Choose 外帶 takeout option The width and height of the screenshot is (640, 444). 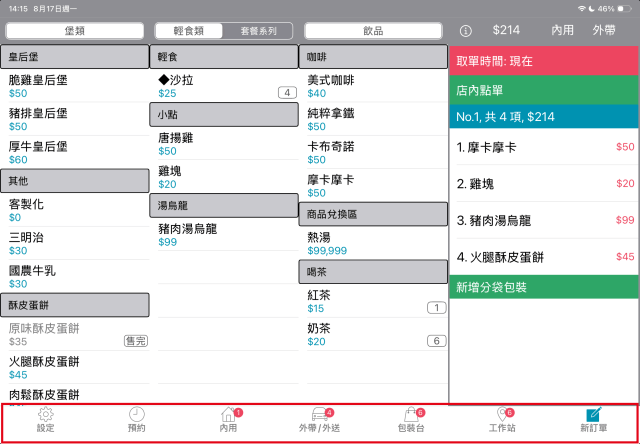[604, 30]
